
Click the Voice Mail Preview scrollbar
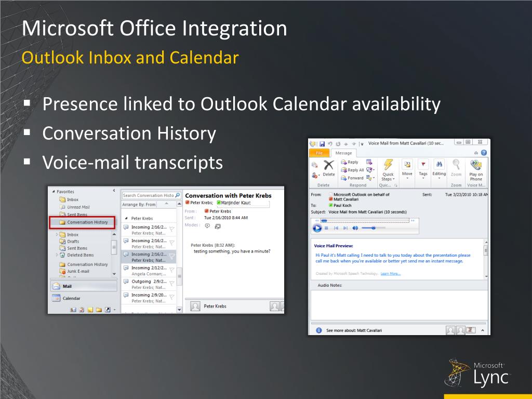486,259
